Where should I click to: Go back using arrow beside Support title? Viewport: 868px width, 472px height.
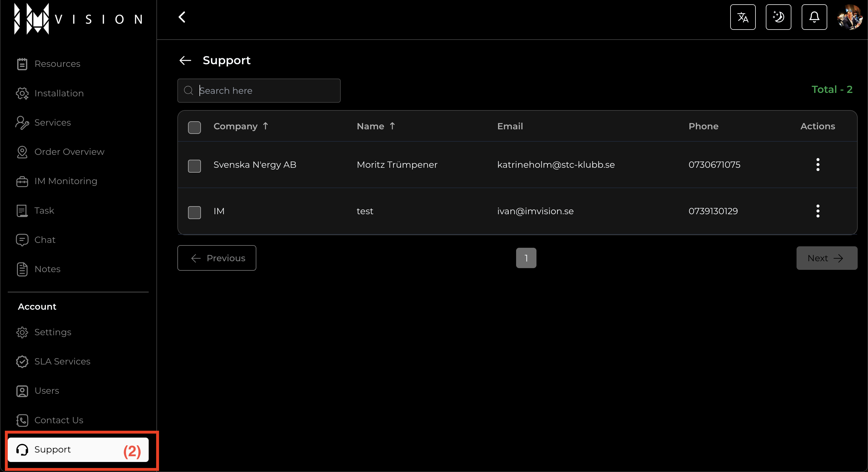coord(185,61)
